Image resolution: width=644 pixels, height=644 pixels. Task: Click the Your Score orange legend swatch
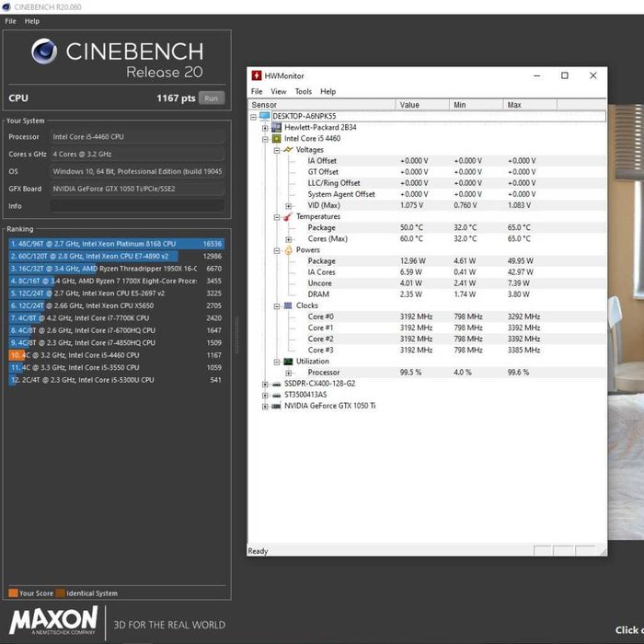pos(13,593)
